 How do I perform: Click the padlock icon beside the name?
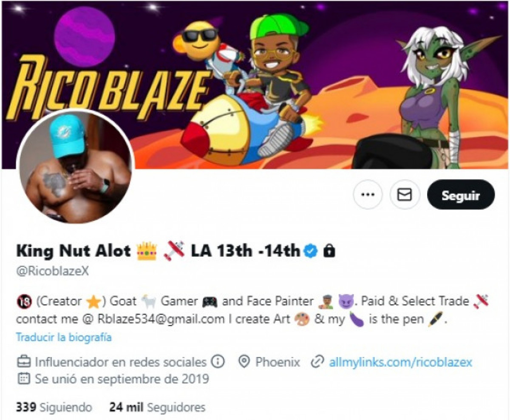pos(329,251)
